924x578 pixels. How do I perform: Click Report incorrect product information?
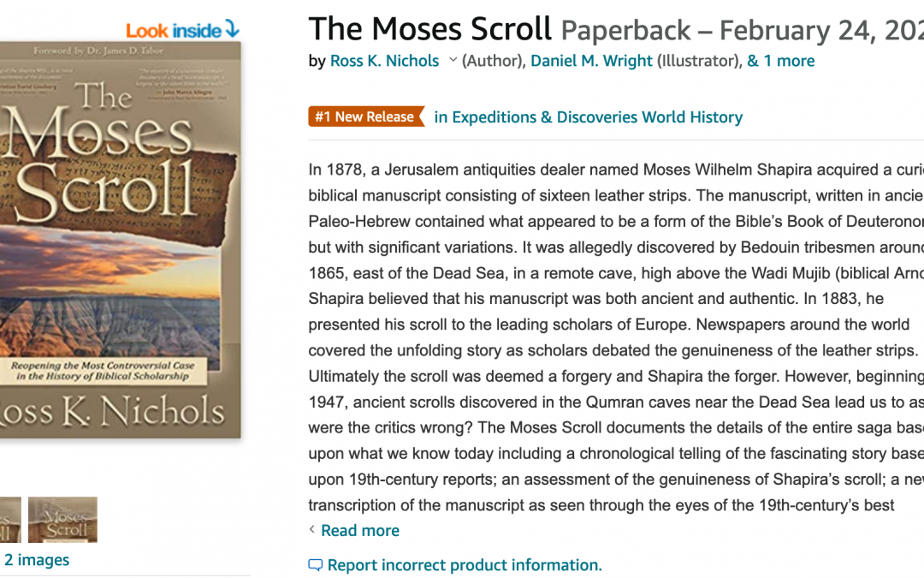(465, 564)
